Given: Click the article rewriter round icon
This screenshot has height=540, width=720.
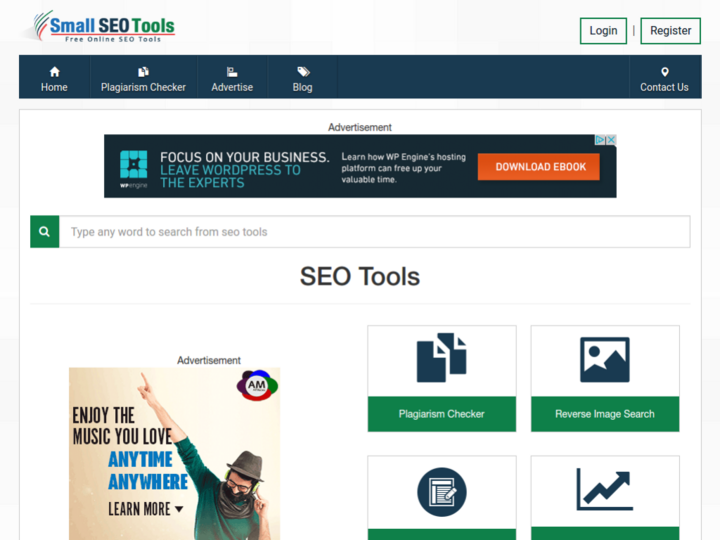Looking at the screenshot, I should tap(442, 492).
